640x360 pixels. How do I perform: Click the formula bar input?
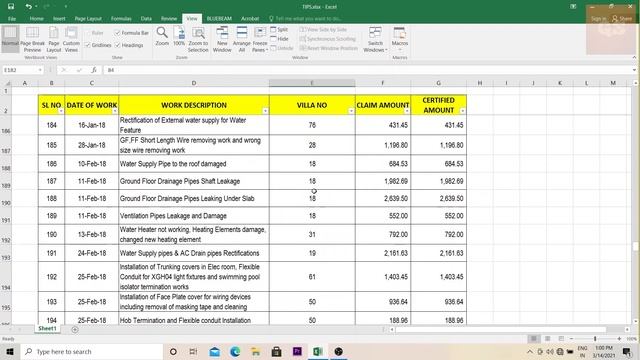coord(367,70)
